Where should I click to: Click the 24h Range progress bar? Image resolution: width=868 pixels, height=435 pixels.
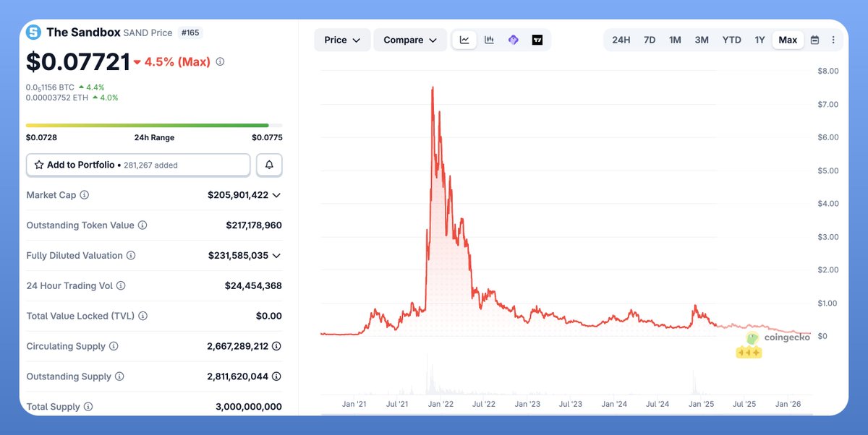(154, 126)
